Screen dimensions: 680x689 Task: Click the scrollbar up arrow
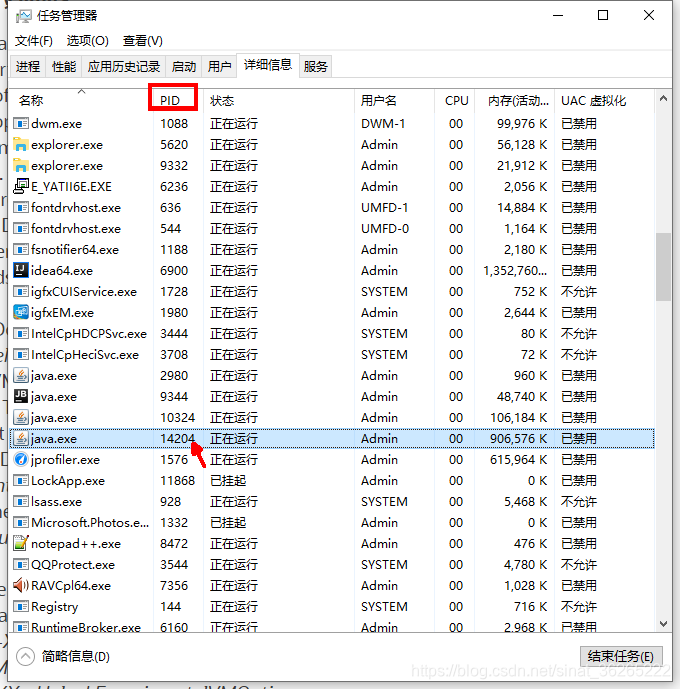[x=663, y=99]
